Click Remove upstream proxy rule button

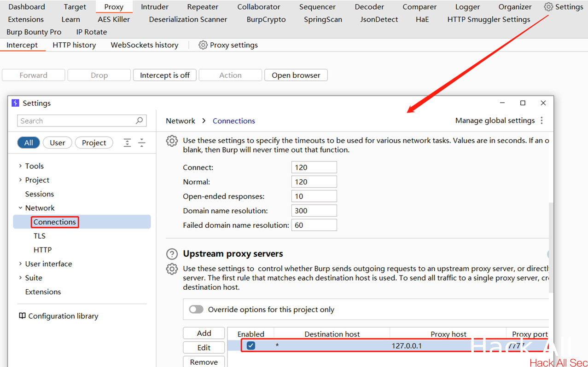click(204, 361)
